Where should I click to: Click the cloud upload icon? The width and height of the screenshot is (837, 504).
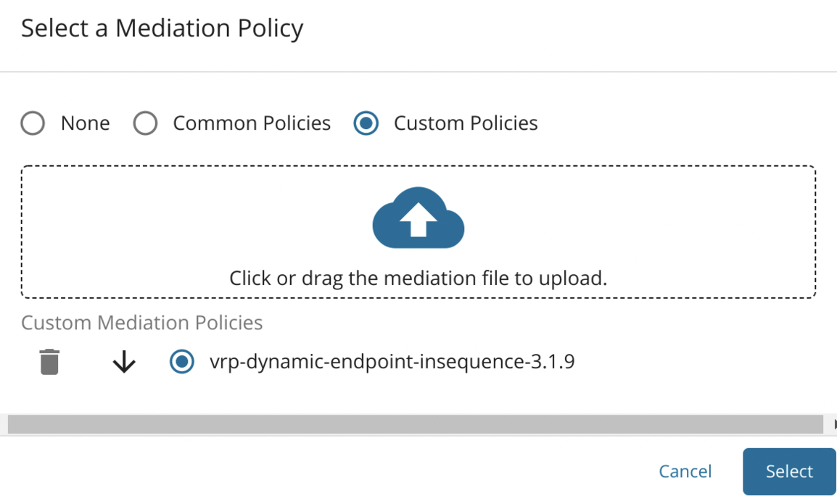coord(418,218)
